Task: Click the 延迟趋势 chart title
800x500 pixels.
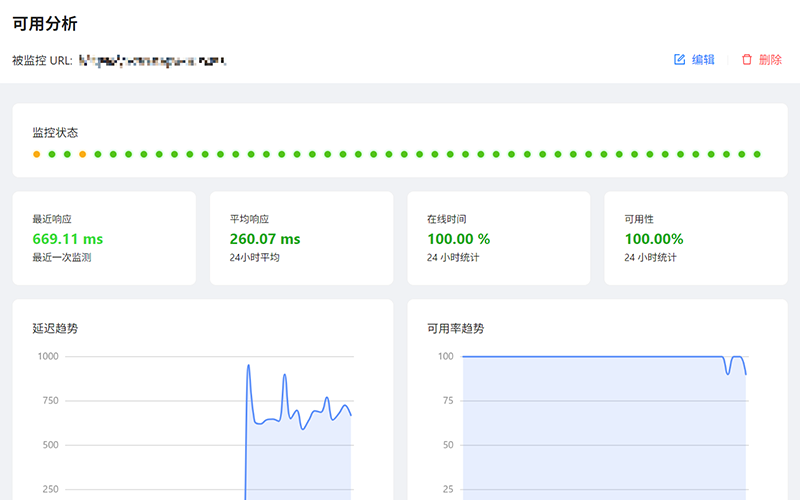Action: coord(55,328)
